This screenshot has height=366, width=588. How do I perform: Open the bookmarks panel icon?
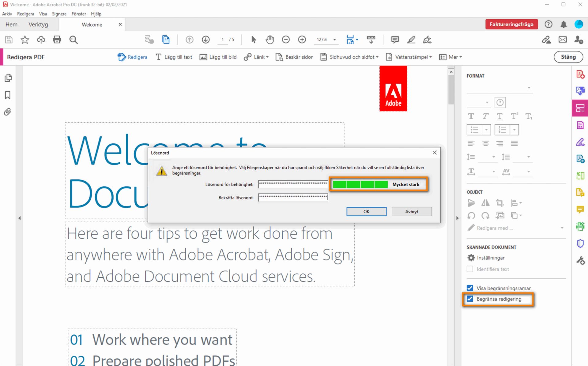(8, 95)
